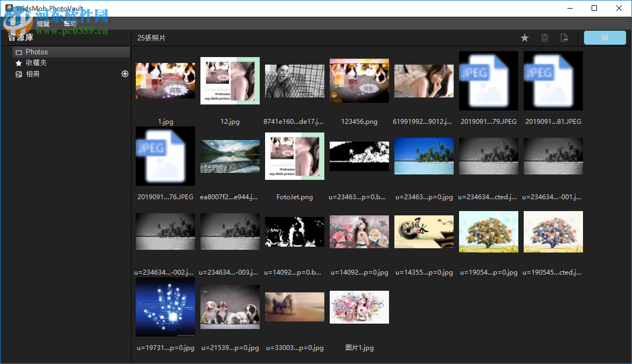This screenshot has width=632, height=364.
Task: Open the 幫助 menu
Action: click(70, 23)
